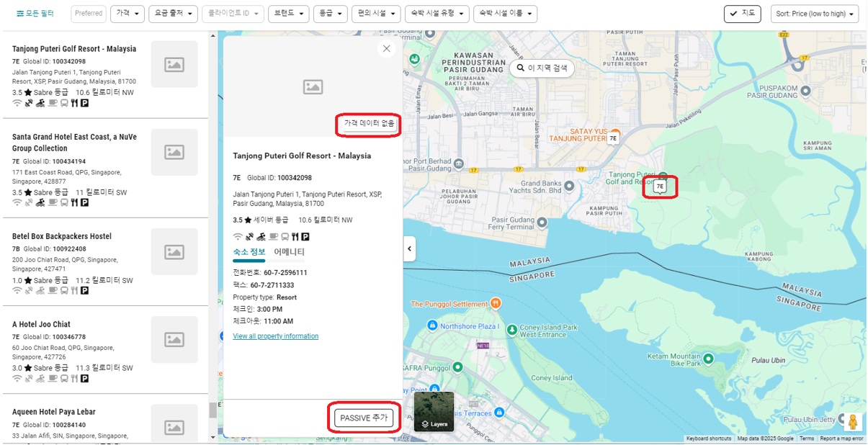Collapse the side panel with the arrow
The image size is (868, 445).
point(409,248)
